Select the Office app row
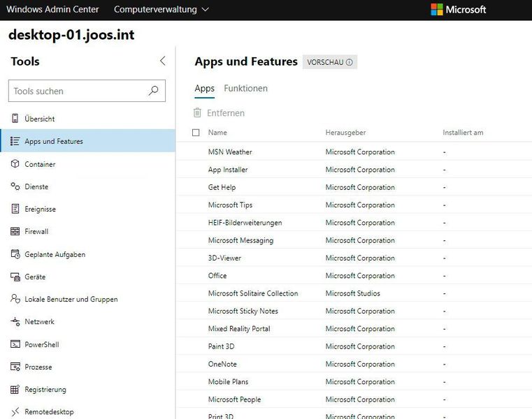The height and width of the screenshot is (419, 532). 354,275
